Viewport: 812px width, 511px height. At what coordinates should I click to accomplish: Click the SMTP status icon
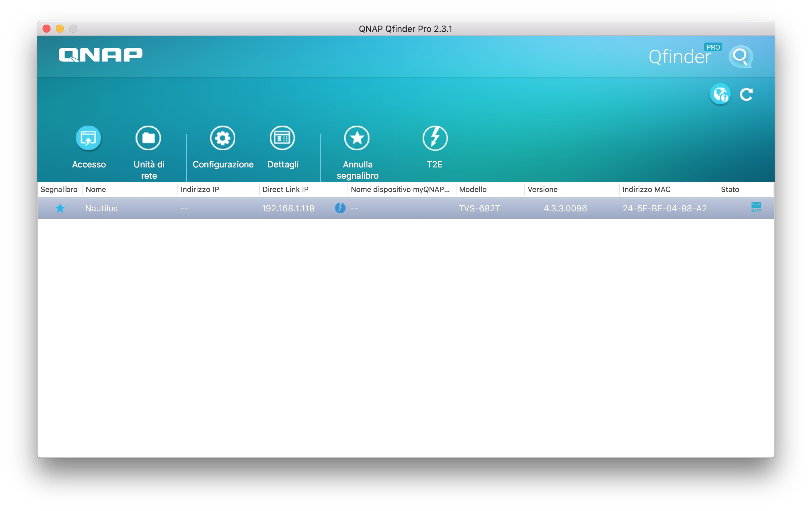tap(756, 207)
